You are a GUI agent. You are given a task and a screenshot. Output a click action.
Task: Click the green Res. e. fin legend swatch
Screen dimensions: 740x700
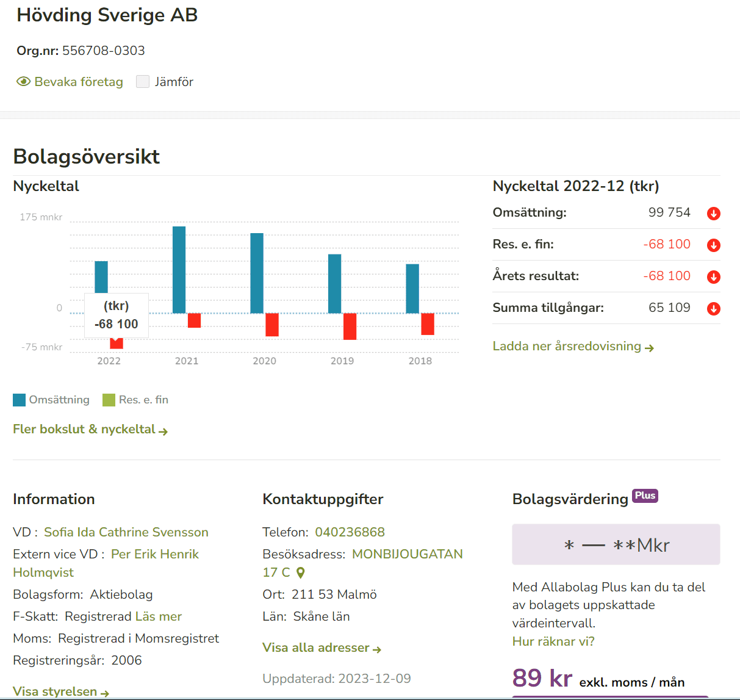pos(109,400)
